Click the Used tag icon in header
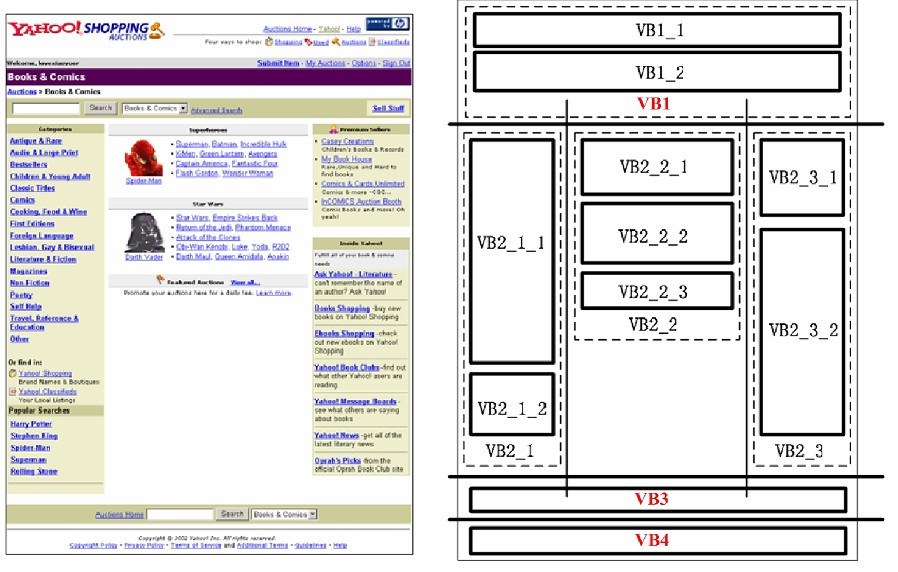898x572 pixels. [308, 42]
